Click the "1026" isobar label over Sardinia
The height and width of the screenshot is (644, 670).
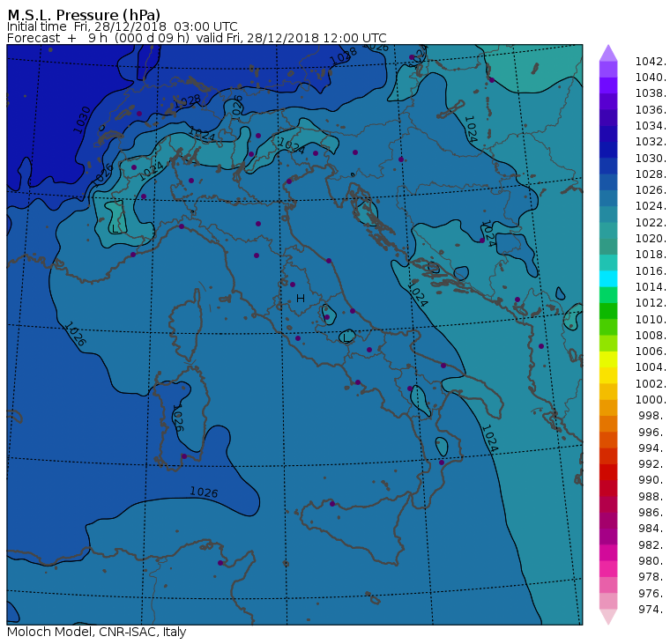coord(177,418)
